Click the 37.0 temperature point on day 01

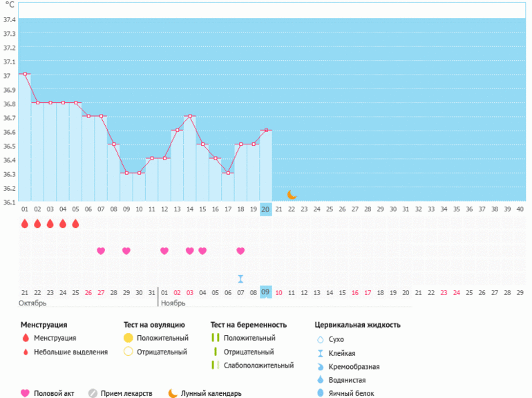coord(25,74)
